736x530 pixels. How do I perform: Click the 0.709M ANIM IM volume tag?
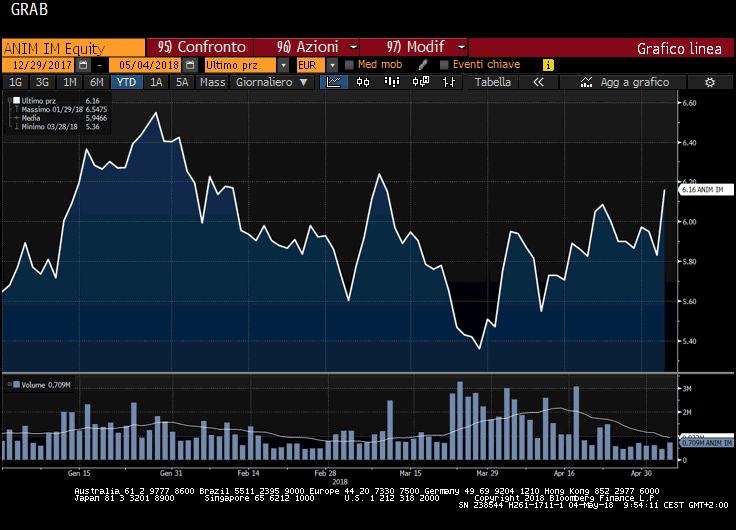(706, 443)
